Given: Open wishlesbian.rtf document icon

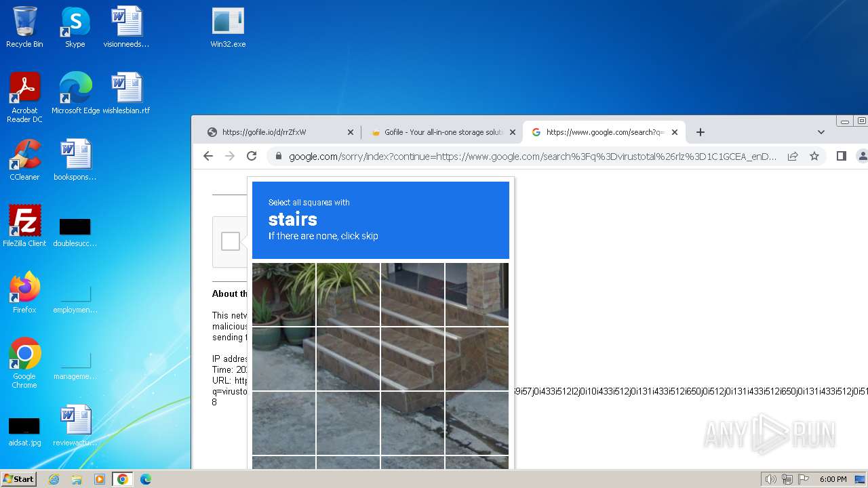Looking at the screenshot, I should [x=126, y=94].
